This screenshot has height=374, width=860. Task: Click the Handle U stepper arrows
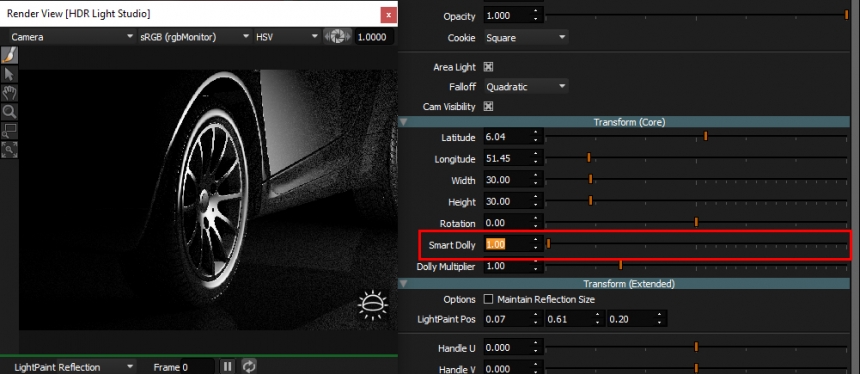tap(536, 348)
